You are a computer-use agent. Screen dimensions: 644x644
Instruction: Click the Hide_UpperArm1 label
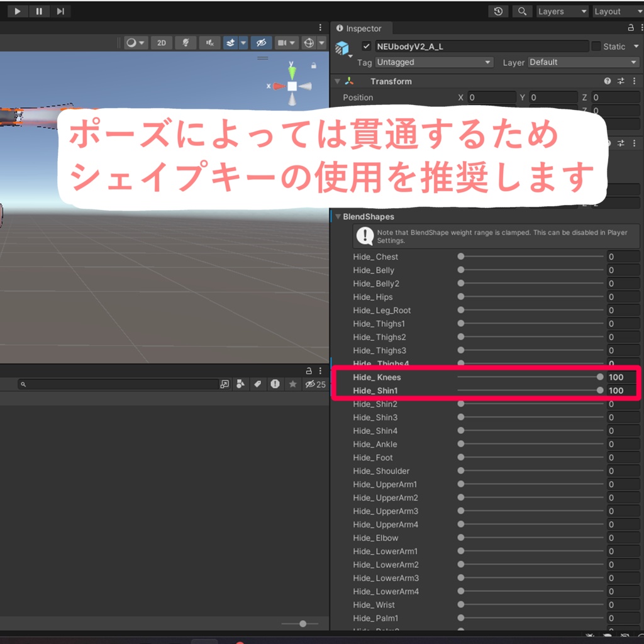tap(385, 484)
